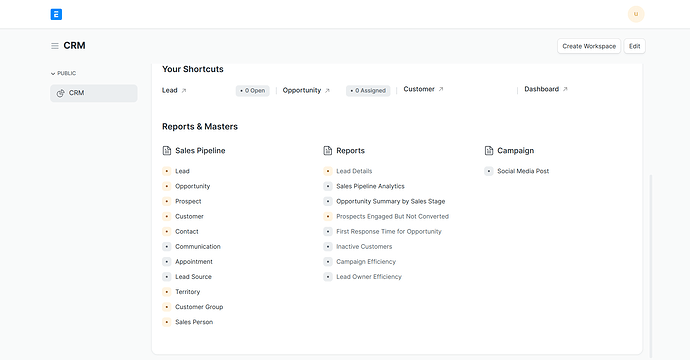This screenshot has width=690, height=360.
Task: Click the 0 Assigned badge
Action: click(x=368, y=91)
